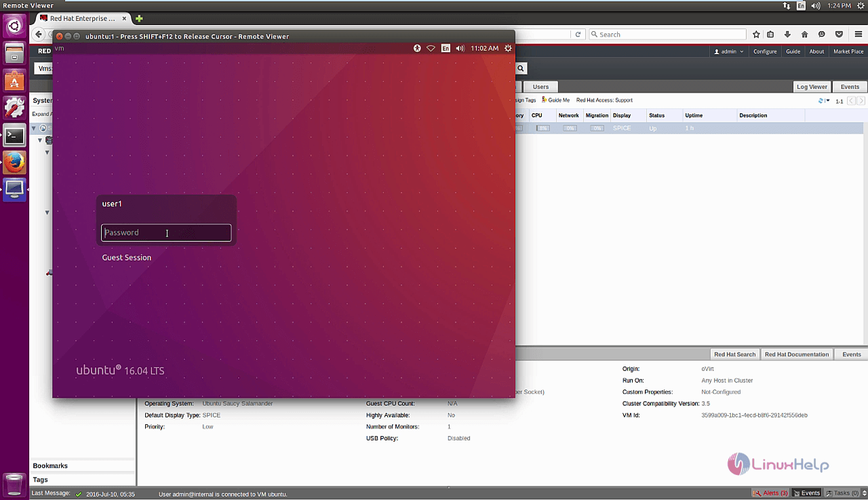Open the Log Viewer tab
The image size is (868, 500).
812,87
